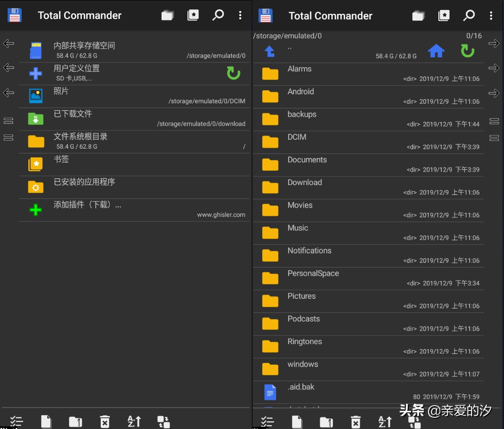504x429 pixels.
Task: Open 内部共享存储空间 storage entry
Action: tap(85, 46)
